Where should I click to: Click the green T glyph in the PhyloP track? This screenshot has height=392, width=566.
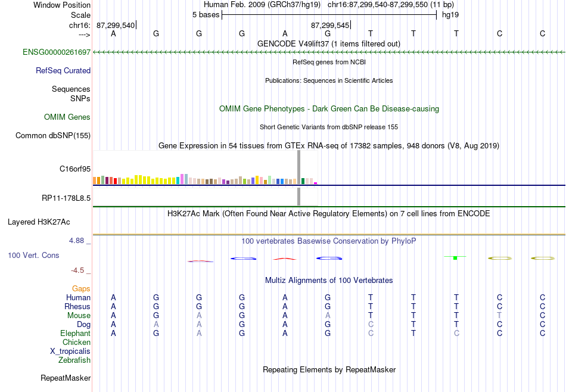[x=456, y=258]
